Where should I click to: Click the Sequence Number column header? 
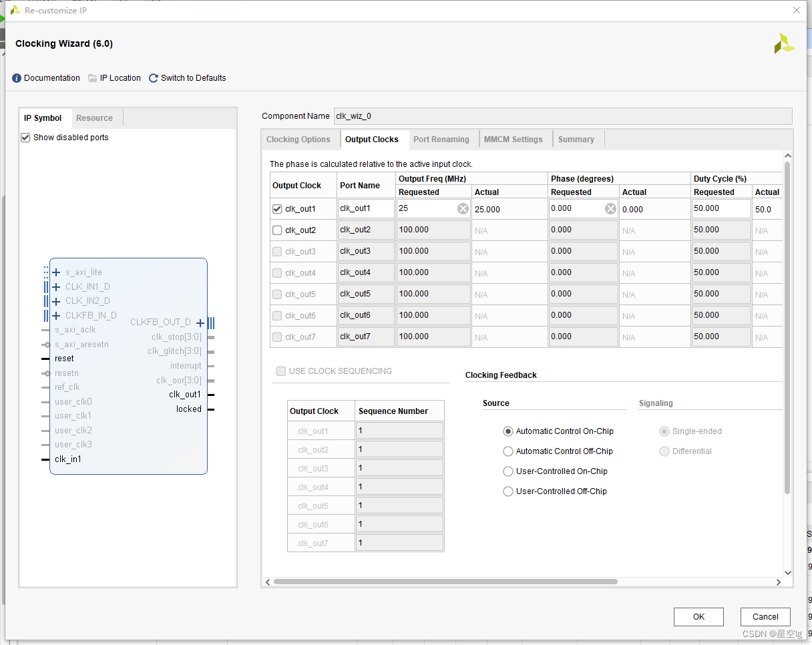point(393,411)
